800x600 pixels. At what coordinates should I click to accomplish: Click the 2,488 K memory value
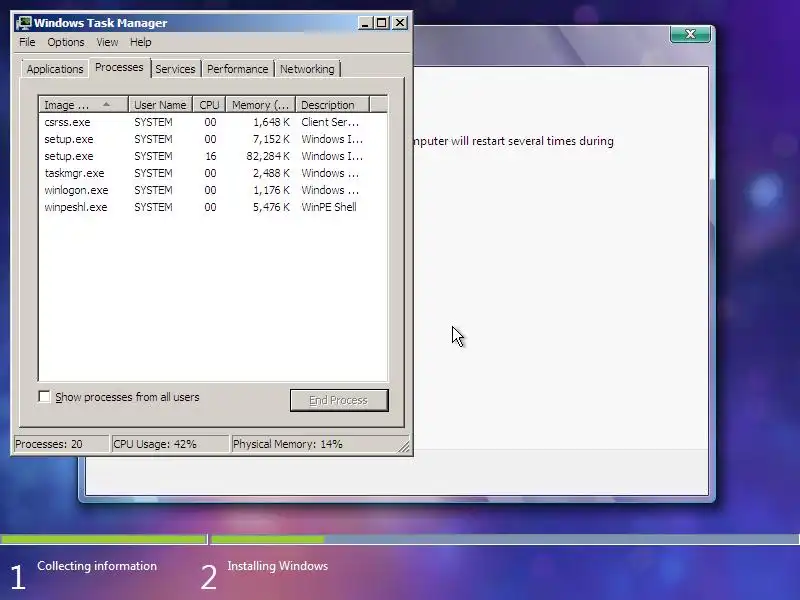point(271,173)
